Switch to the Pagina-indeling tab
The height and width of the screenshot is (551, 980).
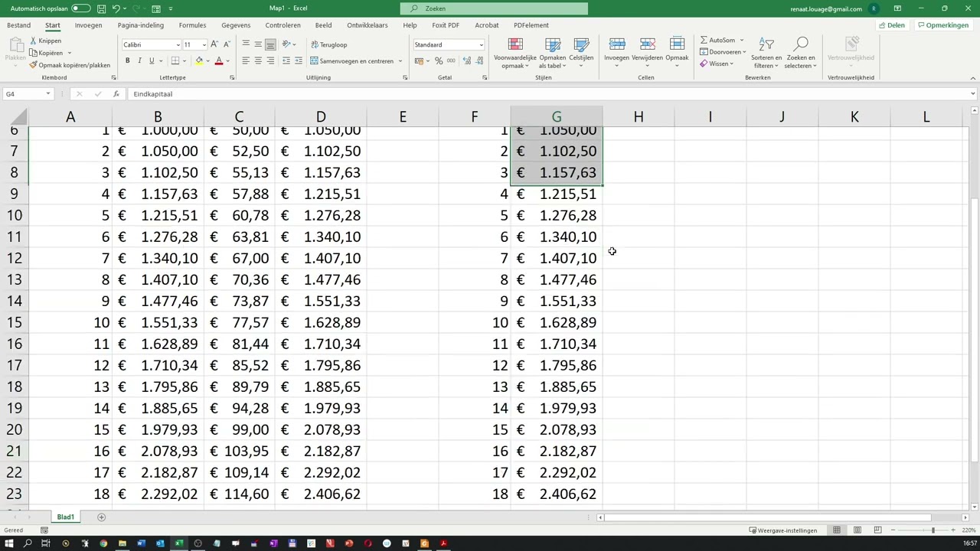pyautogui.click(x=141, y=25)
